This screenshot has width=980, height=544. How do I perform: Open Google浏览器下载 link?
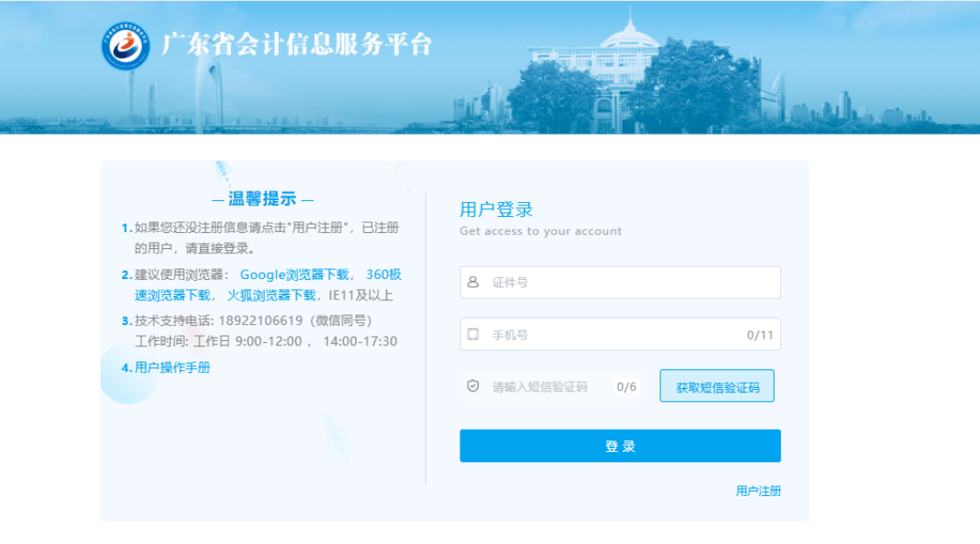[295, 275]
